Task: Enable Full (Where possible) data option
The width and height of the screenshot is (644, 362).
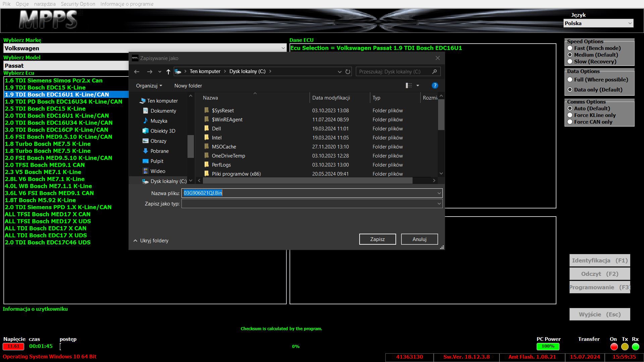Action: (x=570, y=80)
